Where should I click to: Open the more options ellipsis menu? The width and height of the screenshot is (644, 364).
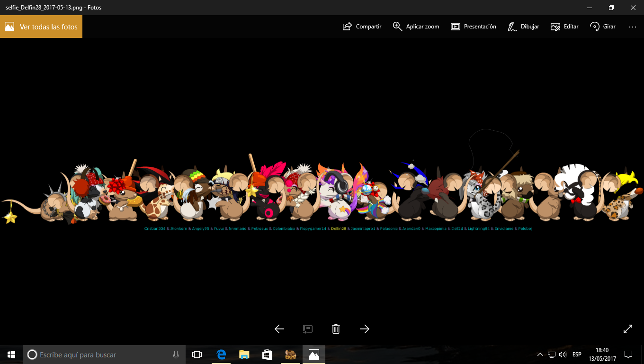[633, 27]
